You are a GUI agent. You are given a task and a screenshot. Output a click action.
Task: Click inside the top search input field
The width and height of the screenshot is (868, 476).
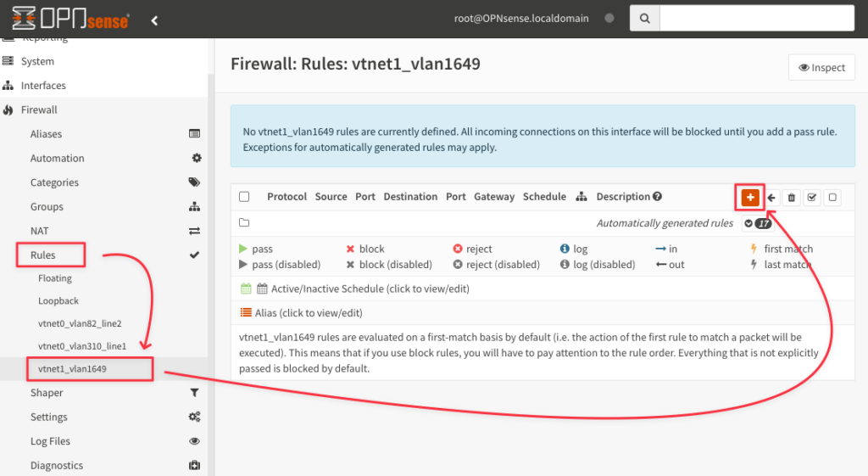pyautogui.click(x=757, y=19)
